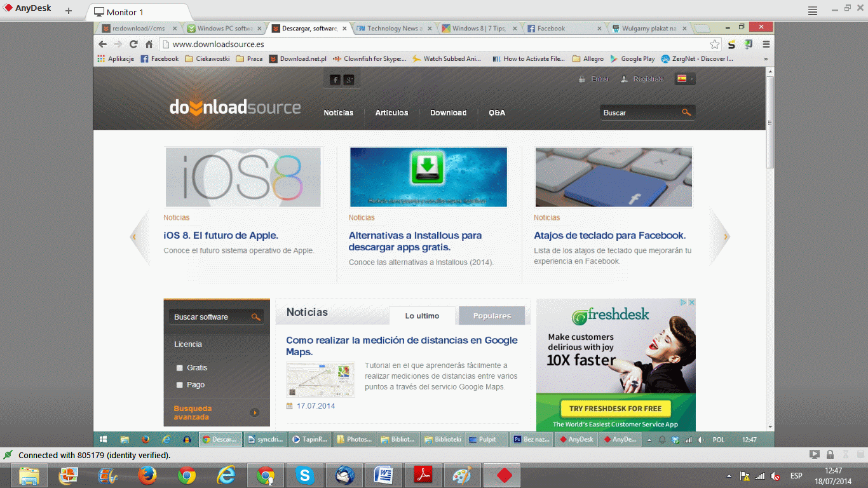Image resolution: width=868 pixels, height=488 pixels.
Task: Click the AnyDesk display settings status icon
Action: click(x=814, y=455)
